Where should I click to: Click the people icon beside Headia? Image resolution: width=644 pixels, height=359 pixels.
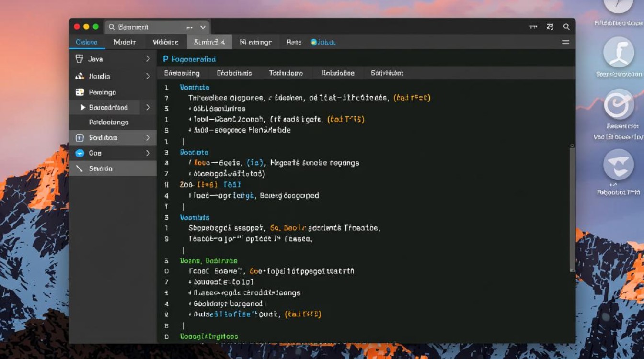pos(80,77)
